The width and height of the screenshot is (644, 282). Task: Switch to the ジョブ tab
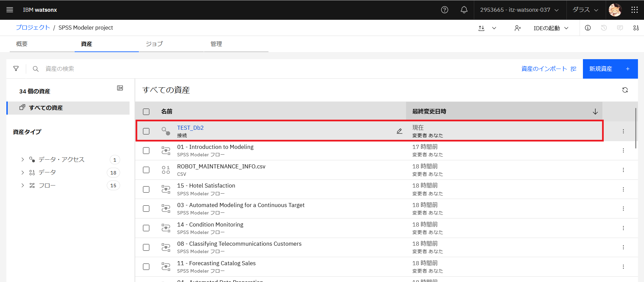171,44
